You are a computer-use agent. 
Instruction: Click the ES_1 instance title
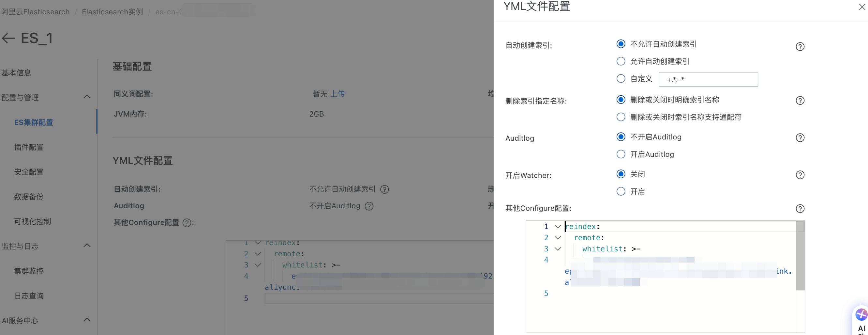[x=37, y=39]
